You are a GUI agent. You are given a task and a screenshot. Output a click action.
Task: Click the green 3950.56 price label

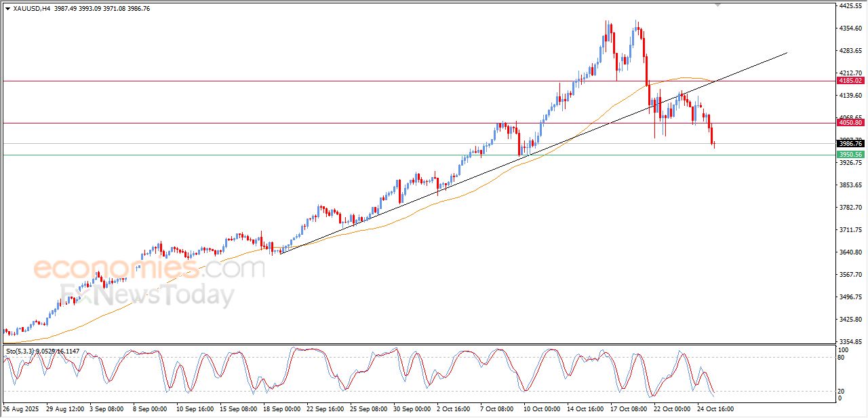[x=850, y=155]
